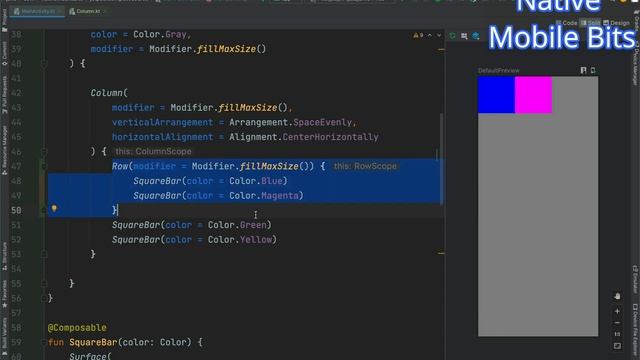640x360 pixels.
Task: Collapse fold end marker at line 53
Action: click(x=44, y=254)
